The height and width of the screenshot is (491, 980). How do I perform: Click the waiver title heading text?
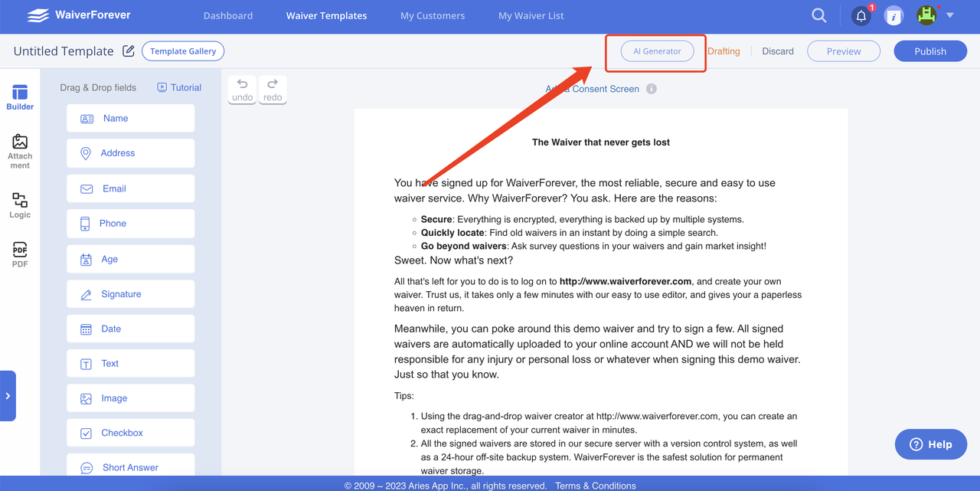pos(601,142)
